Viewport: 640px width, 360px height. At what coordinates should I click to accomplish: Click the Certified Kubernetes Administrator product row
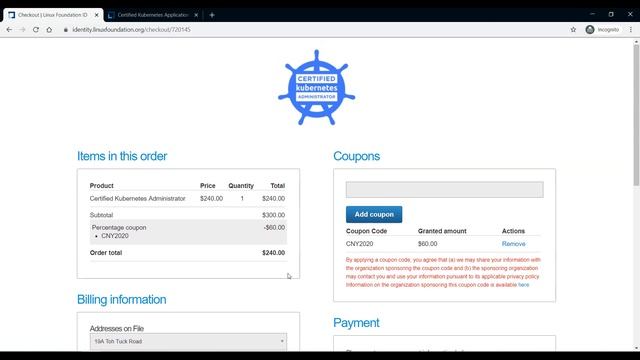[x=187, y=198]
